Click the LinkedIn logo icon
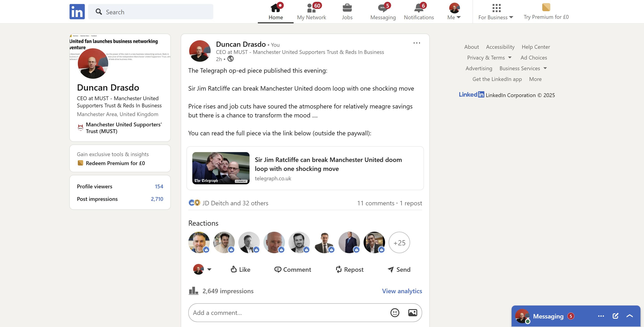The image size is (644, 327). click(77, 11)
